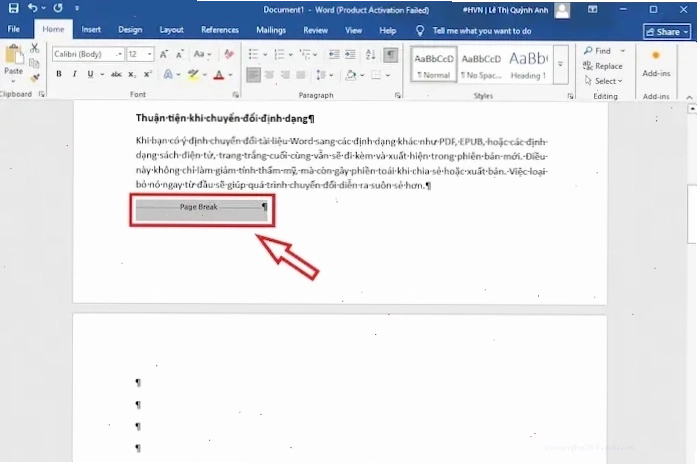Justify the paragraph text
Image resolution: width=697 pixels, height=464 pixels.
coord(301,75)
